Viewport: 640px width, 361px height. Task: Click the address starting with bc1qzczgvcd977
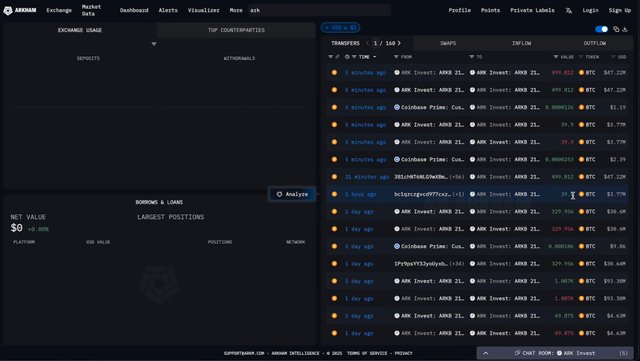tap(422, 194)
